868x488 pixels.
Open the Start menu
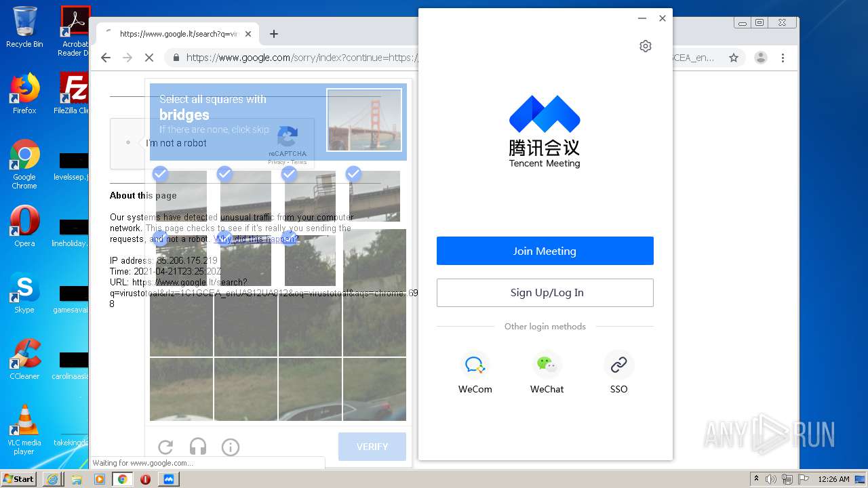point(18,479)
